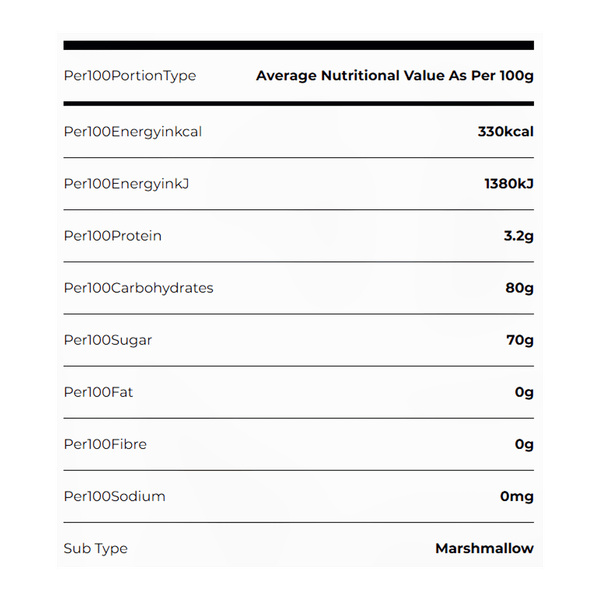Click the Per100Fat row label
Viewport: 600px width, 600px height.
pos(98,392)
